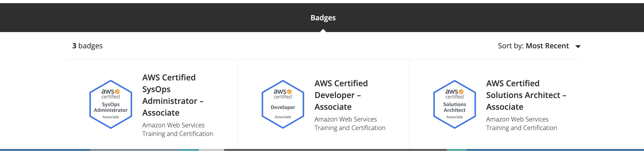
Task: Click the aws certified logo in Developer badge
Action: (283, 94)
